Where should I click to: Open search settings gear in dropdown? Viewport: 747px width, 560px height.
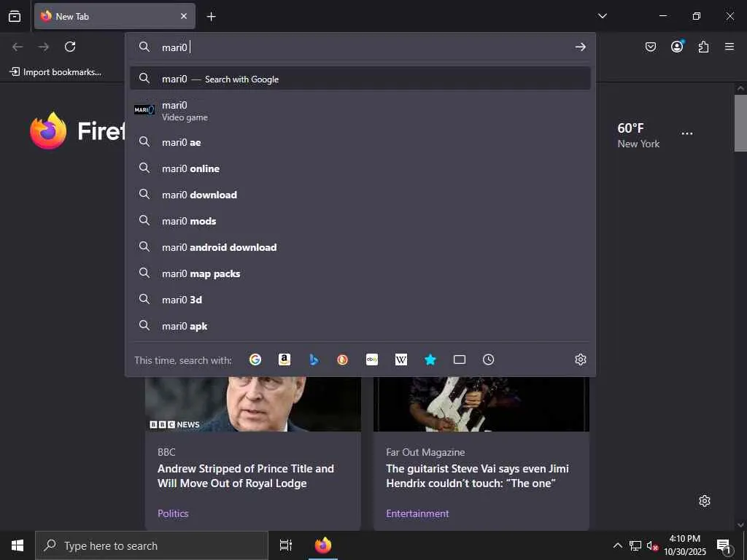[x=580, y=359]
